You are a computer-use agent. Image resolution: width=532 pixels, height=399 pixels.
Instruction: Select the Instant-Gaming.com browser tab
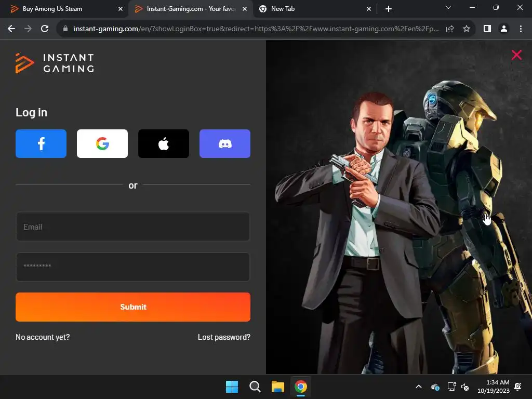coord(190,9)
